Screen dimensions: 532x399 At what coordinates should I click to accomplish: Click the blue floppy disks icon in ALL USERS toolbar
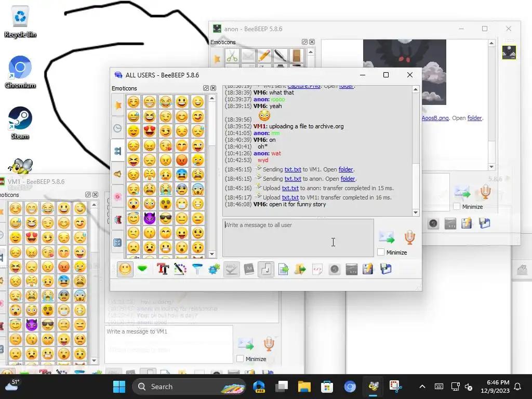coord(386,270)
